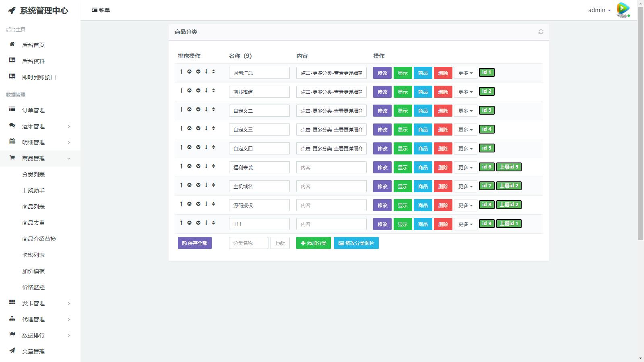Toggle 显示 for the 福利来袭 category
Screen dimensions: 644x362
[403, 167]
